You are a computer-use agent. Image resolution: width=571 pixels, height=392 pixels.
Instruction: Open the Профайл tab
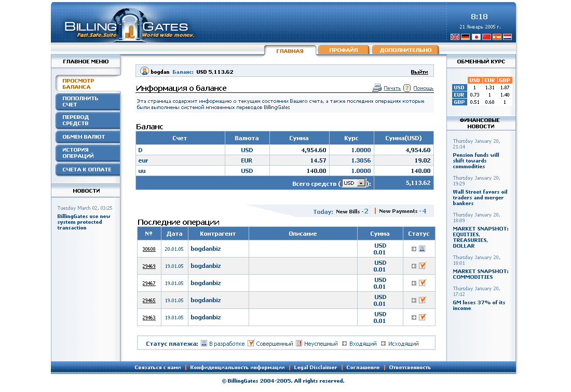point(343,50)
